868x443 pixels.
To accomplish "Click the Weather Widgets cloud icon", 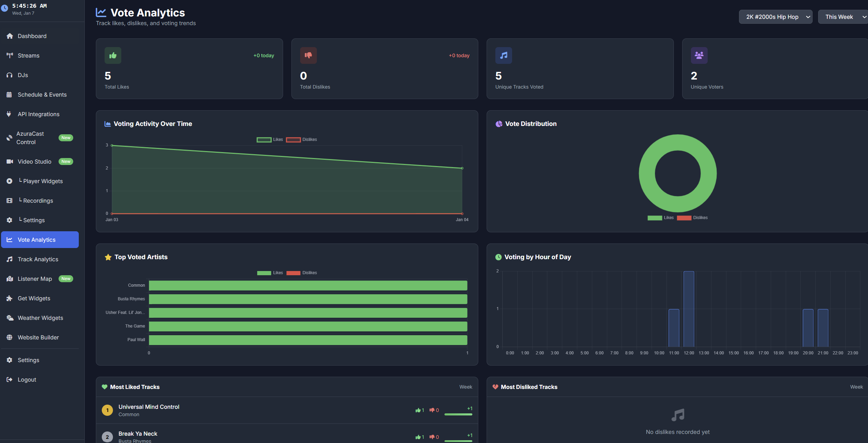I will point(9,318).
